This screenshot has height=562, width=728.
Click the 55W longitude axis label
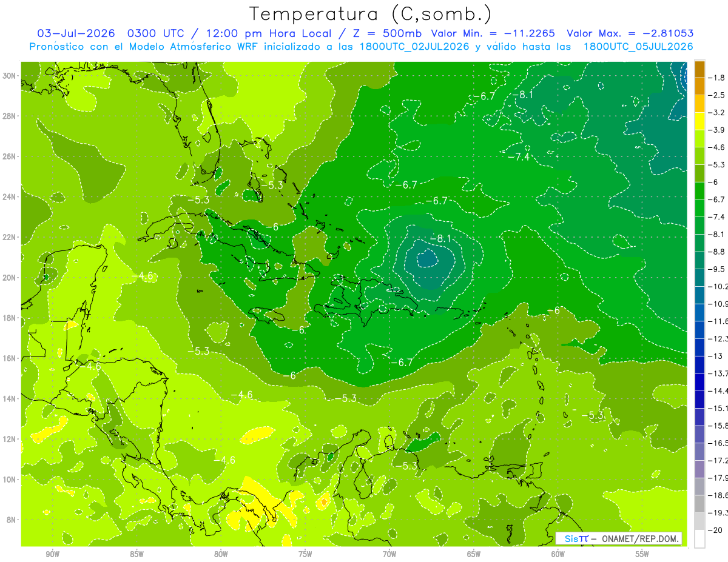click(642, 554)
